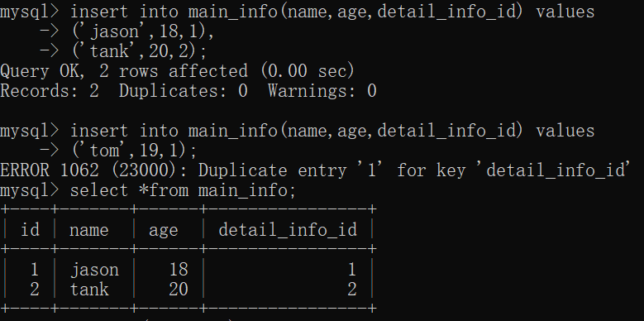This screenshot has width=644, height=321.
Task: Click the 'select *from main_info;' command
Action: [x=183, y=191]
